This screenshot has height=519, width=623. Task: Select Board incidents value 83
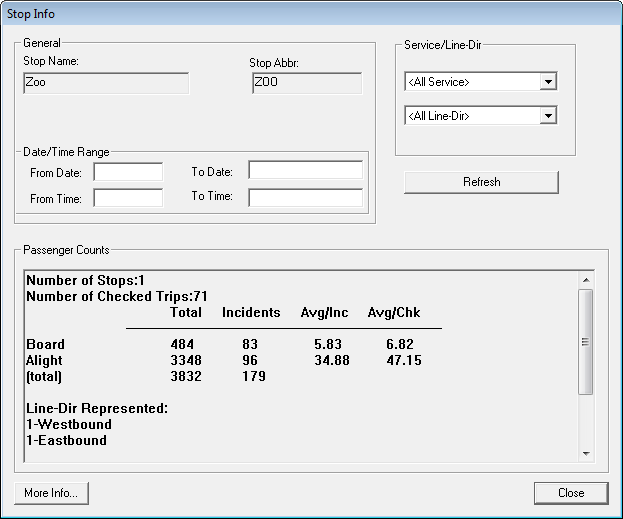coord(250,344)
